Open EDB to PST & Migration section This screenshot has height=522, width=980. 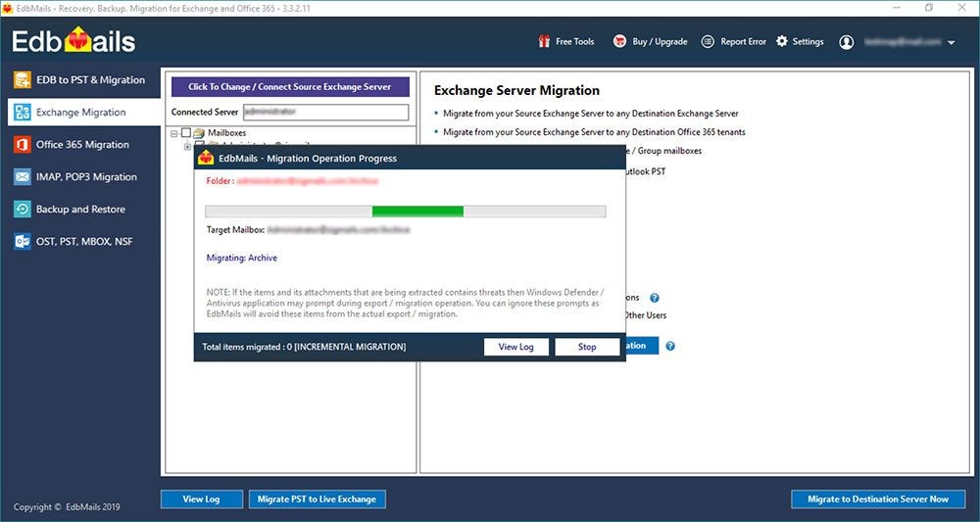(84, 80)
